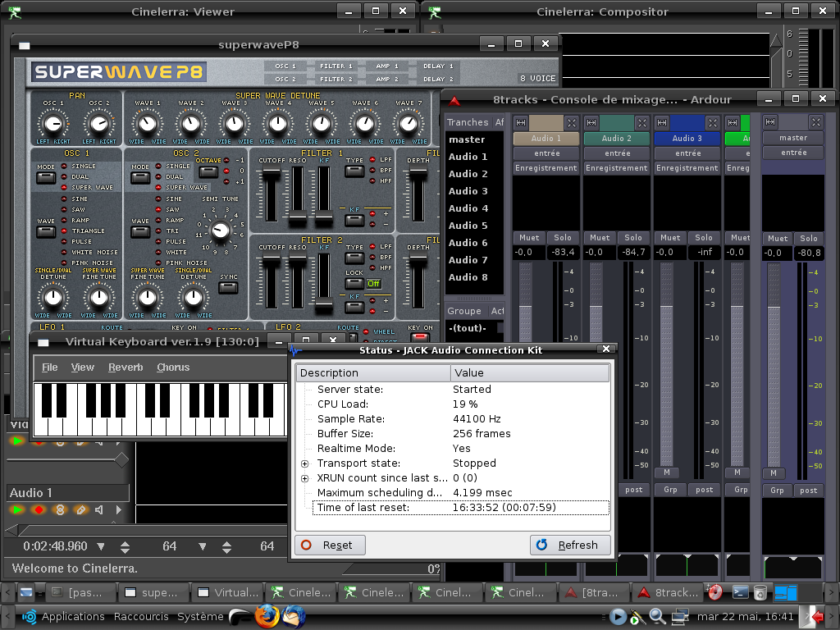Select Audio 5 in the Tranches list
The width and height of the screenshot is (840, 630).
[x=468, y=226]
